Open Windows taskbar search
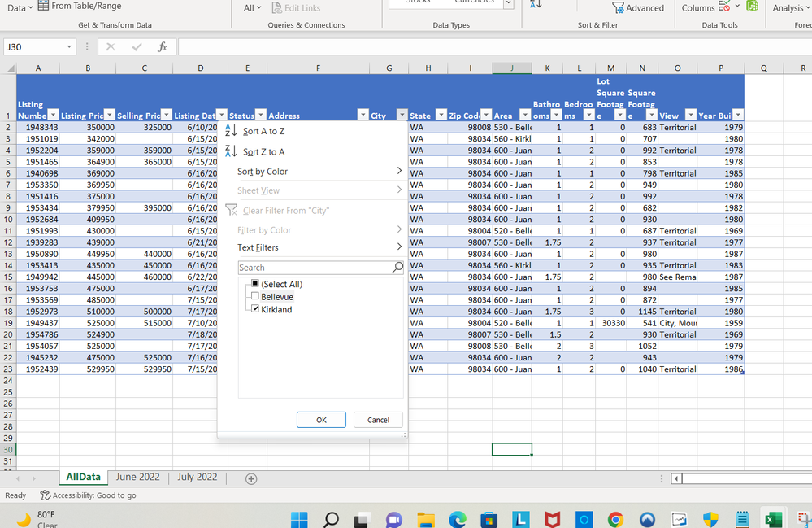The height and width of the screenshot is (528, 812). [331, 519]
